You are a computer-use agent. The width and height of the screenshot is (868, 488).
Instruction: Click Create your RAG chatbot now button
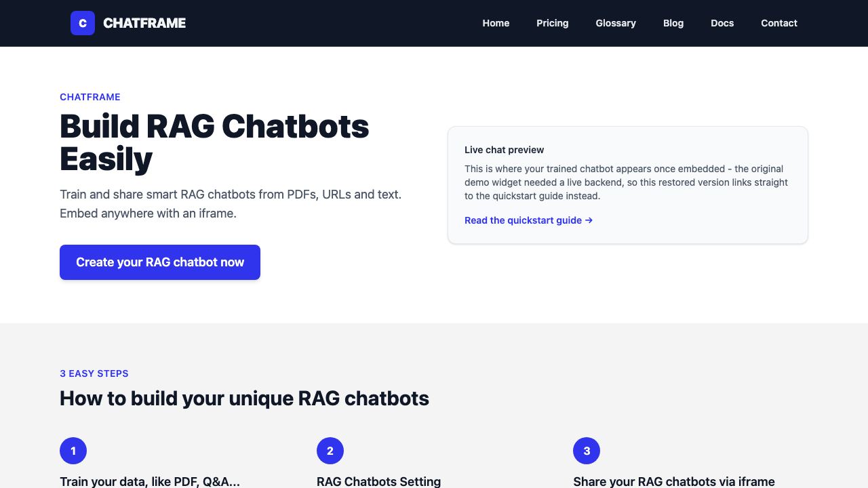tap(160, 262)
